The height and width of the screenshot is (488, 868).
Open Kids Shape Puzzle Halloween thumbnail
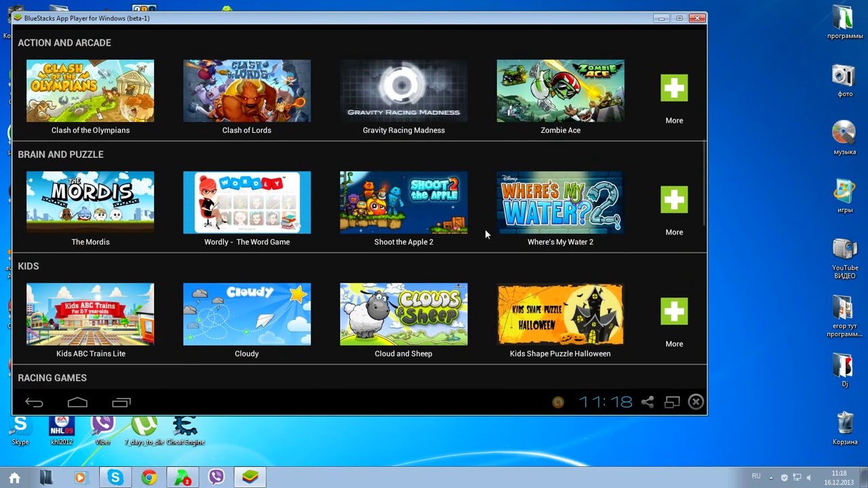click(x=560, y=314)
